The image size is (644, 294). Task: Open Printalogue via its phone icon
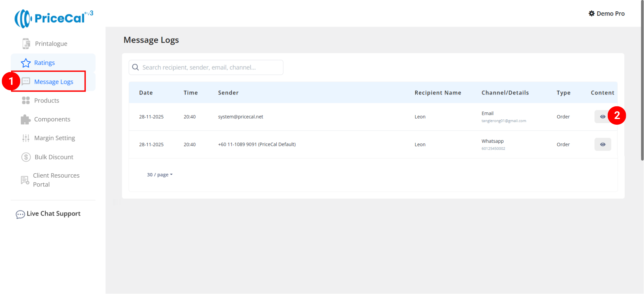pos(26,44)
